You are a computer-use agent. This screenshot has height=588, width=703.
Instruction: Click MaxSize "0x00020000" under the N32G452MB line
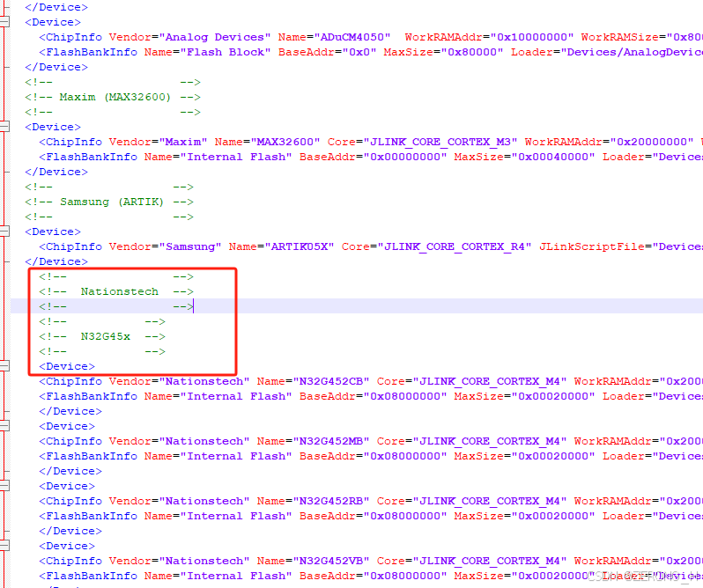(x=553, y=456)
